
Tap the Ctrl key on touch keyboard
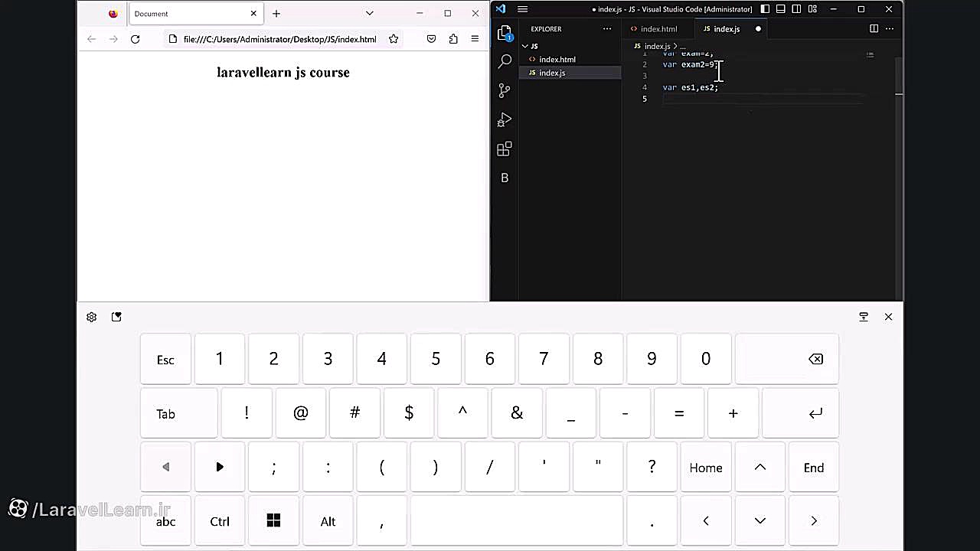pyautogui.click(x=220, y=521)
